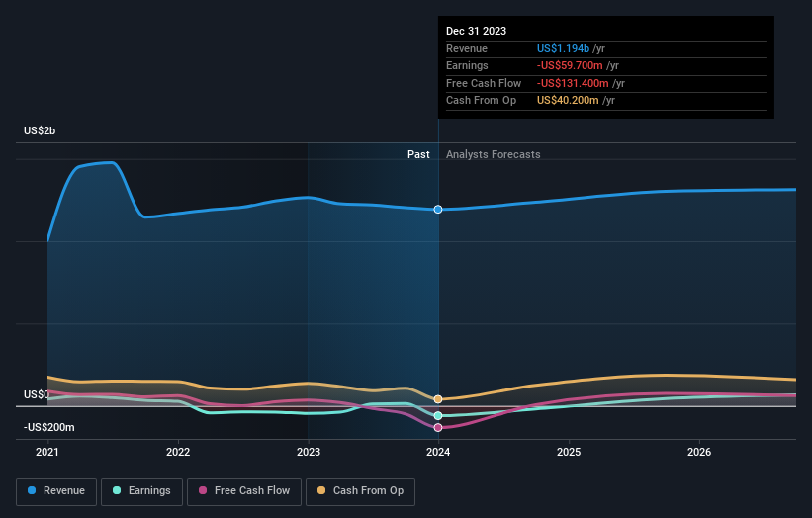
Task: Select the 2022 axis label
Action: (x=178, y=453)
